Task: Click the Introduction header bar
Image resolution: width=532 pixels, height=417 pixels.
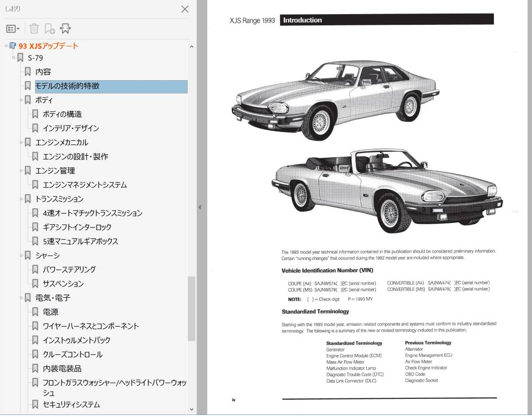Action: (387, 19)
